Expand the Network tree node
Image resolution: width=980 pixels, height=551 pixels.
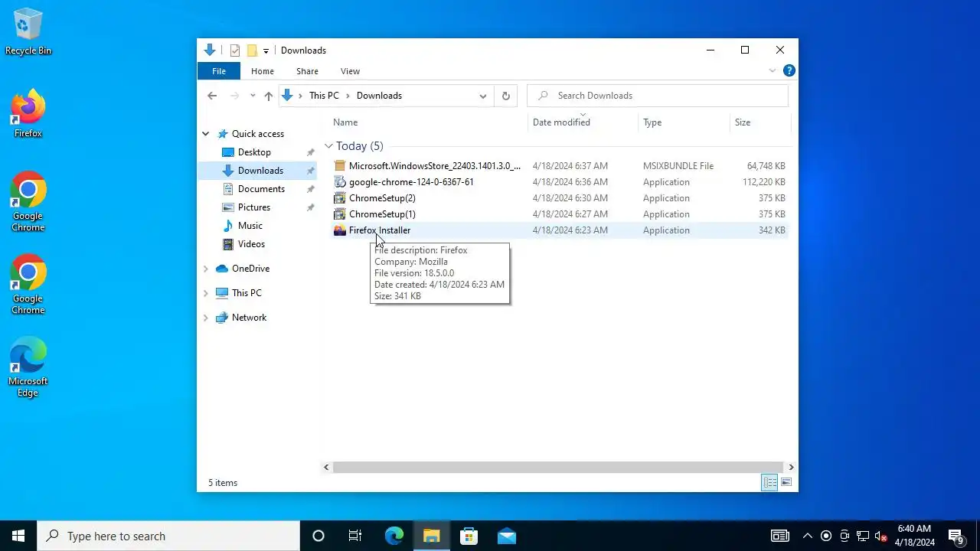click(x=205, y=318)
